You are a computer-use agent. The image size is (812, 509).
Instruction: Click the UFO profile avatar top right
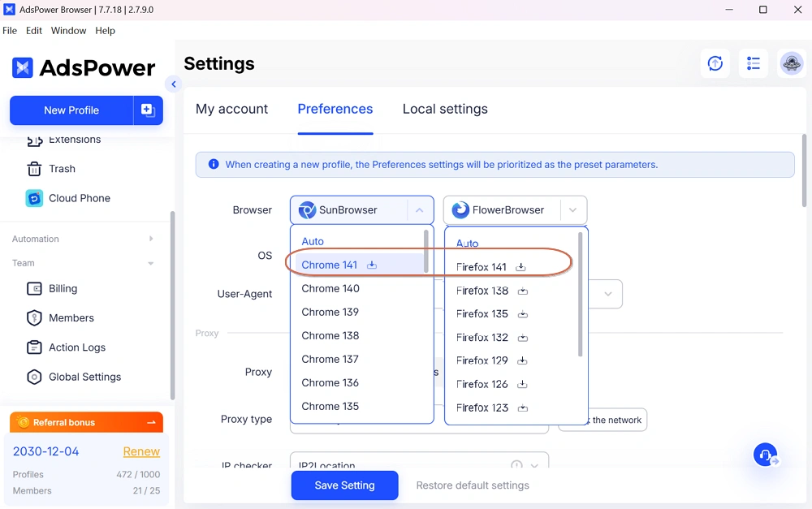click(x=792, y=63)
